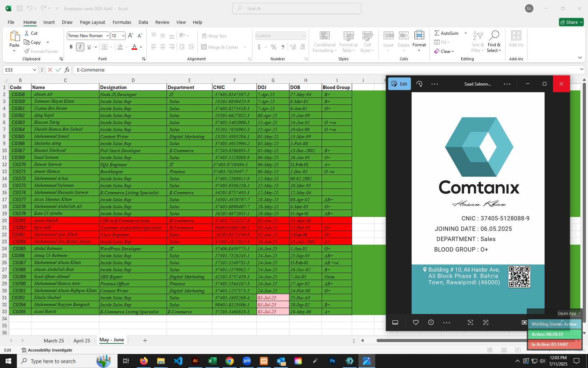Click the red Font Color A icon
Screen dimensions: 588x368
point(134,47)
